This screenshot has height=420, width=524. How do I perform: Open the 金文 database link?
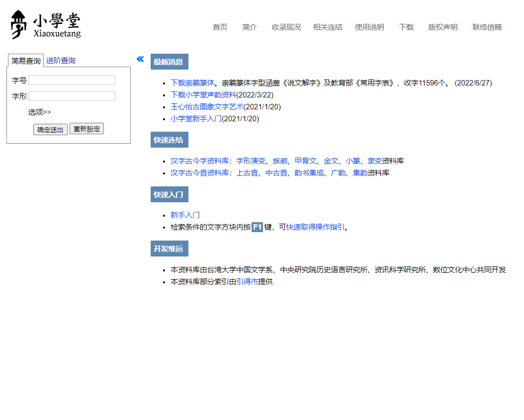(x=331, y=161)
